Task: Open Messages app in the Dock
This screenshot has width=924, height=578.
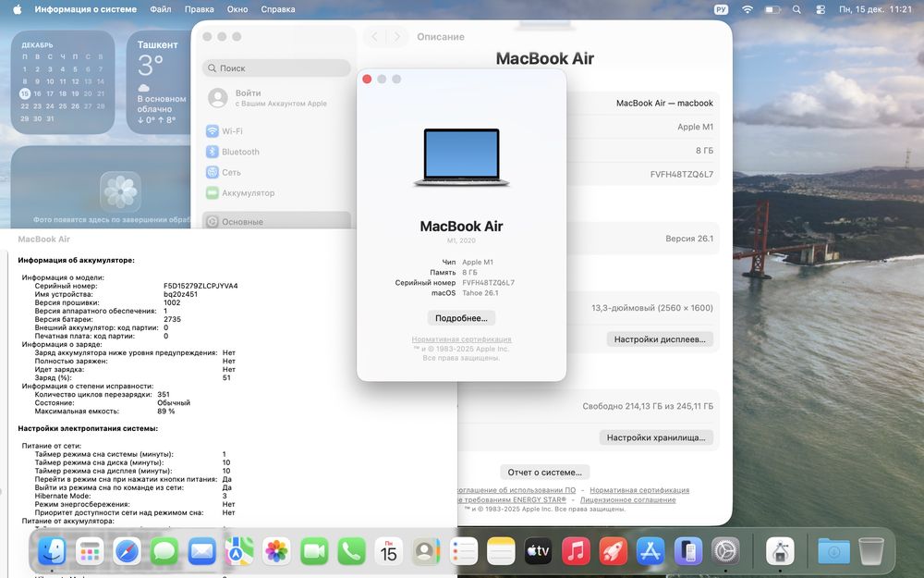Action: 164,552
